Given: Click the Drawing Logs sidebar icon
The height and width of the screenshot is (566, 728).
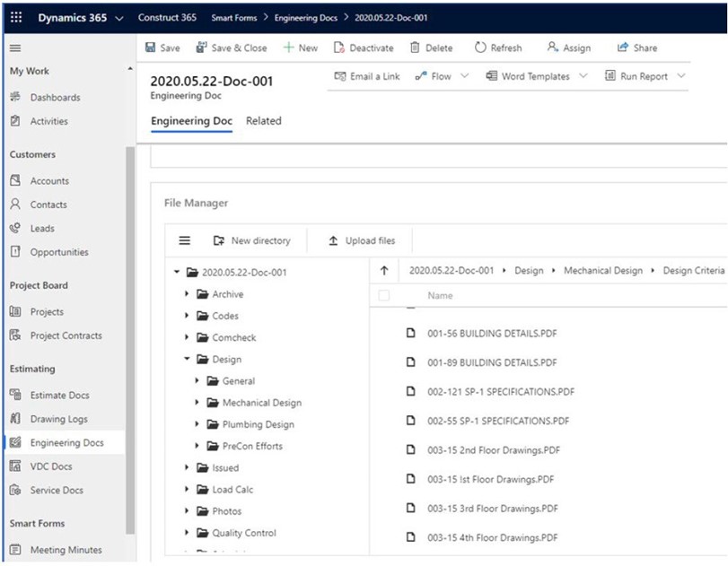Looking at the screenshot, I should click(15, 419).
